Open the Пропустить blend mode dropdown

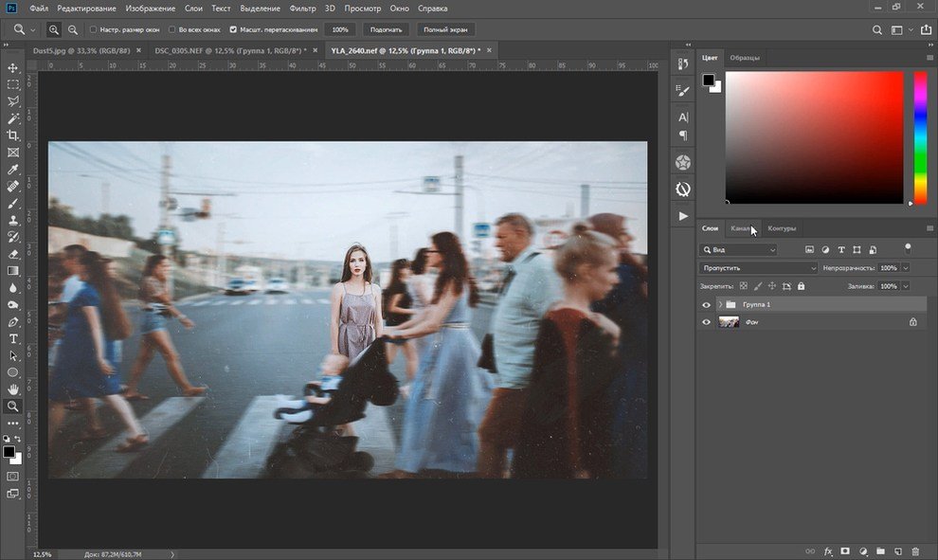[758, 268]
